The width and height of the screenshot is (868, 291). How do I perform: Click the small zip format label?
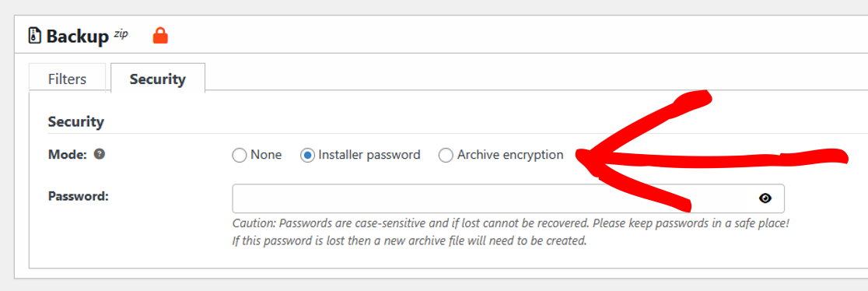coord(121,33)
